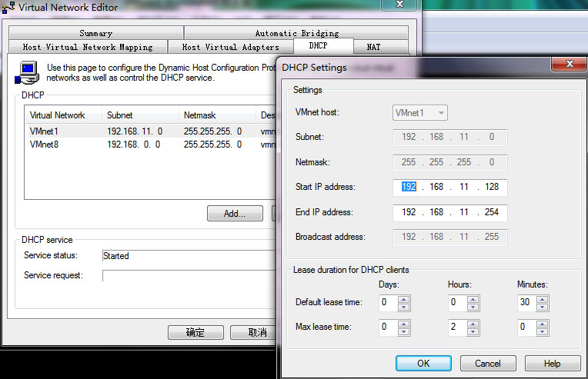Cancel the DHCP Settings dialog
Viewport: 588px width, 379px height.
point(487,363)
